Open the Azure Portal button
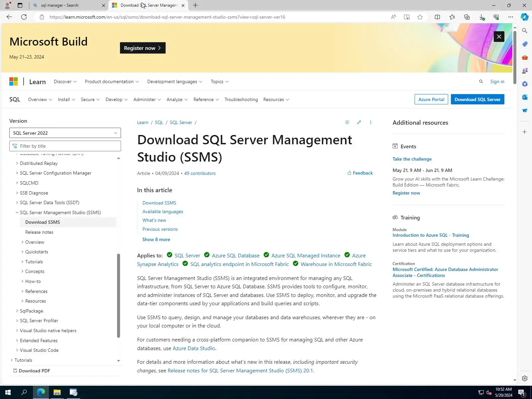532x399 pixels. (431, 99)
